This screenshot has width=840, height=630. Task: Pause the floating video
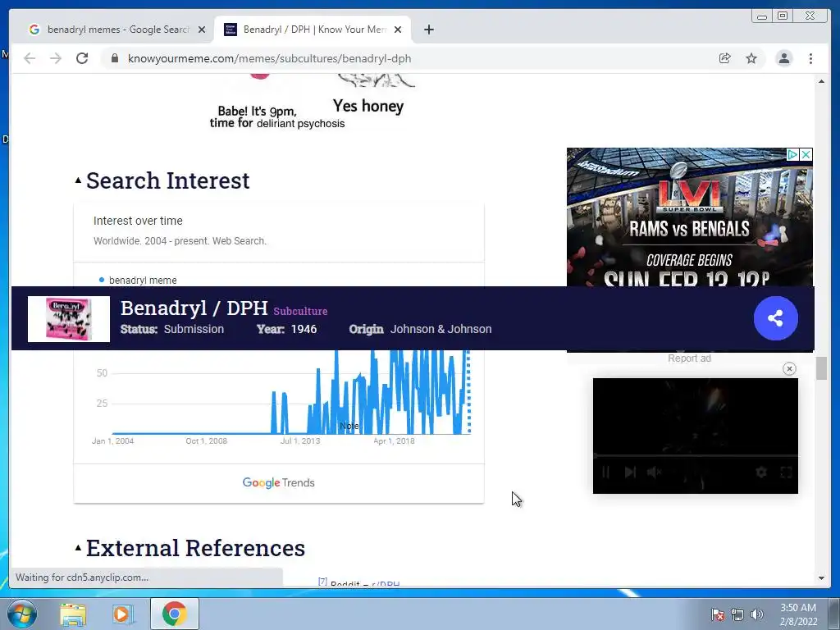(605, 472)
